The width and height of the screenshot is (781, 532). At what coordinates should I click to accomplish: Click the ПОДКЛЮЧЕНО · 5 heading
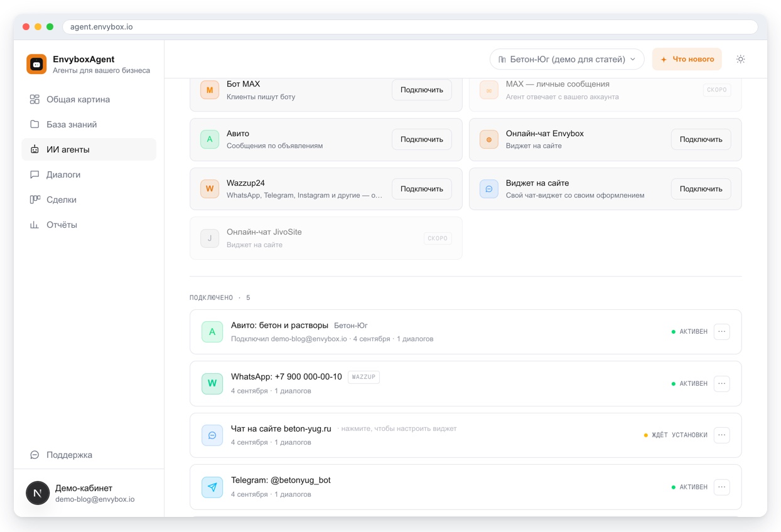(220, 298)
